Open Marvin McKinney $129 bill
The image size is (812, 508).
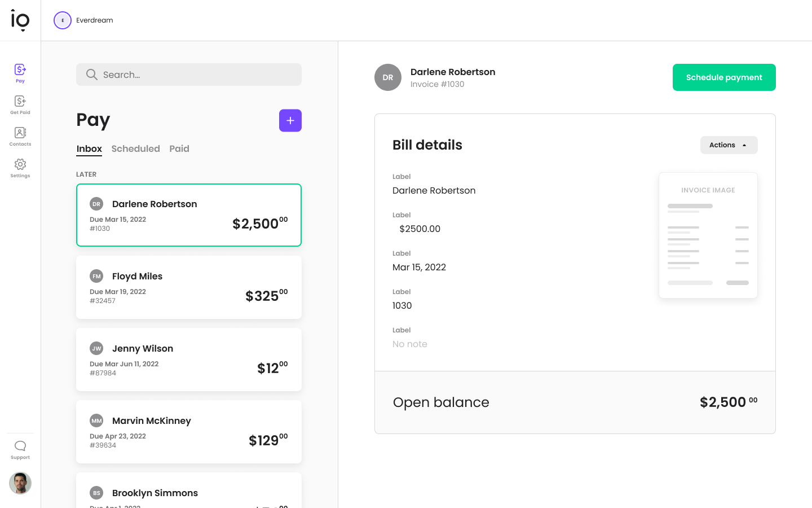tap(189, 432)
